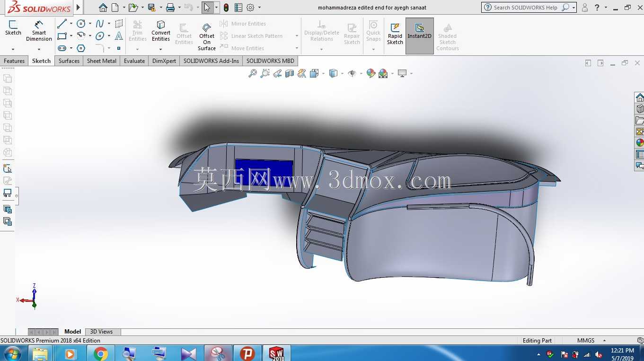
Task: Expand the Sketch button dropdown arrow
Action: point(13,49)
